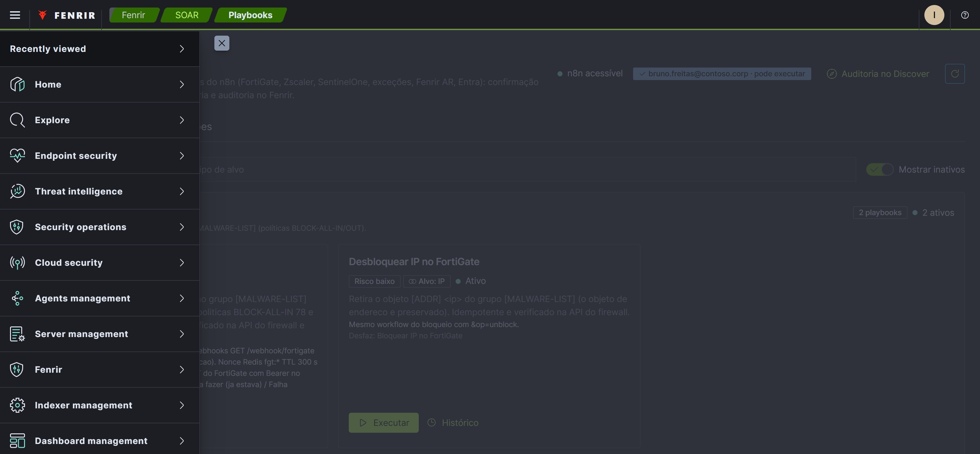Expand the Dashboard management chevron

(x=182, y=441)
